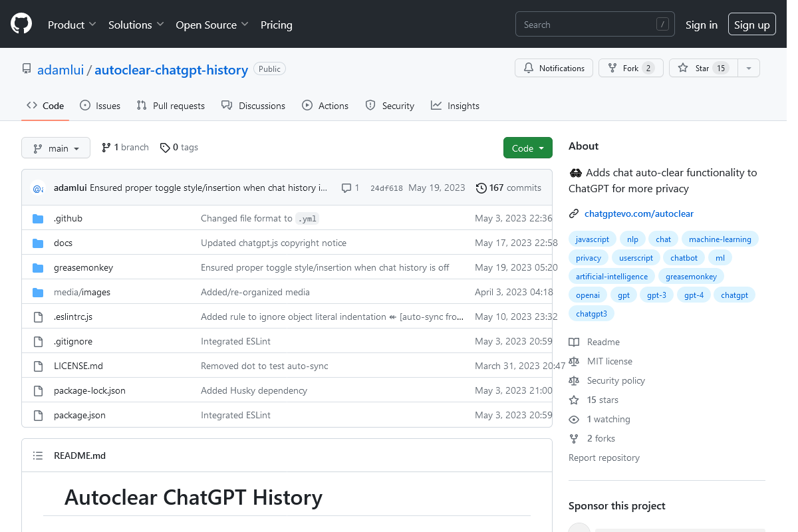Select the branch icon next to 1 branch
798x532 pixels.
pyautogui.click(x=106, y=147)
